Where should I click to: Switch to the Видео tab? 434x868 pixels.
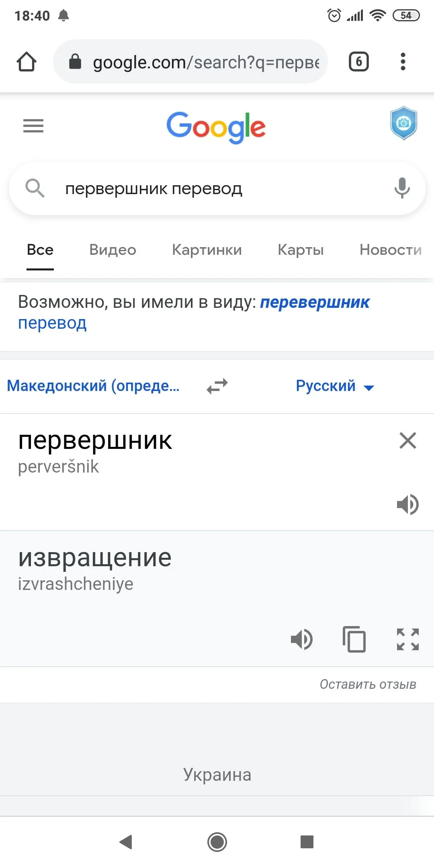(x=113, y=250)
